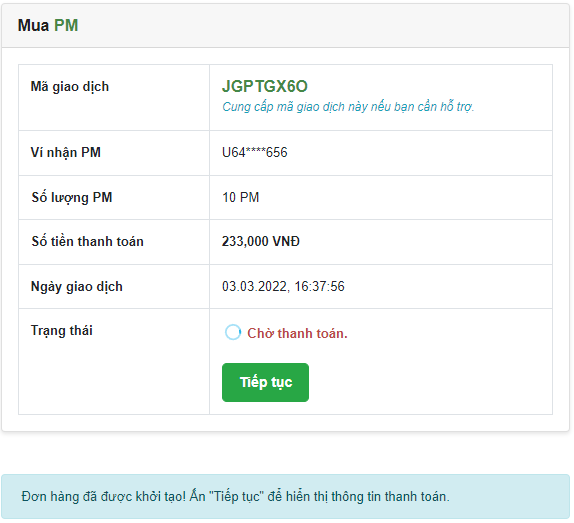Image resolution: width=574 pixels, height=523 pixels.
Task: Click the Ngày giao dịch row label
Action: pyautogui.click(x=77, y=287)
